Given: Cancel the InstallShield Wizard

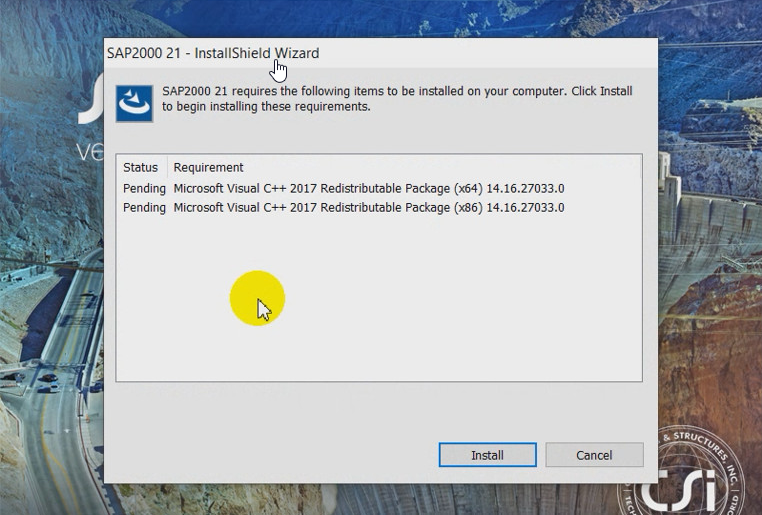Looking at the screenshot, I should pos(594,455).
